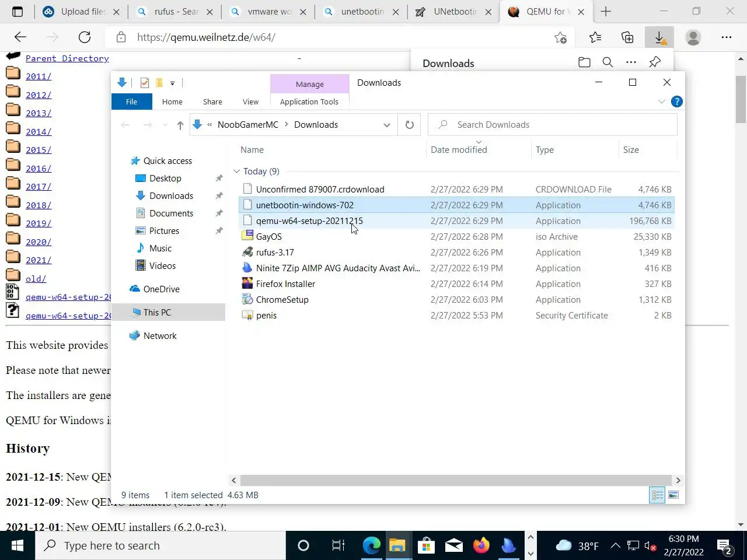Pin the Edge Downloads flyout

pos(655,62)
